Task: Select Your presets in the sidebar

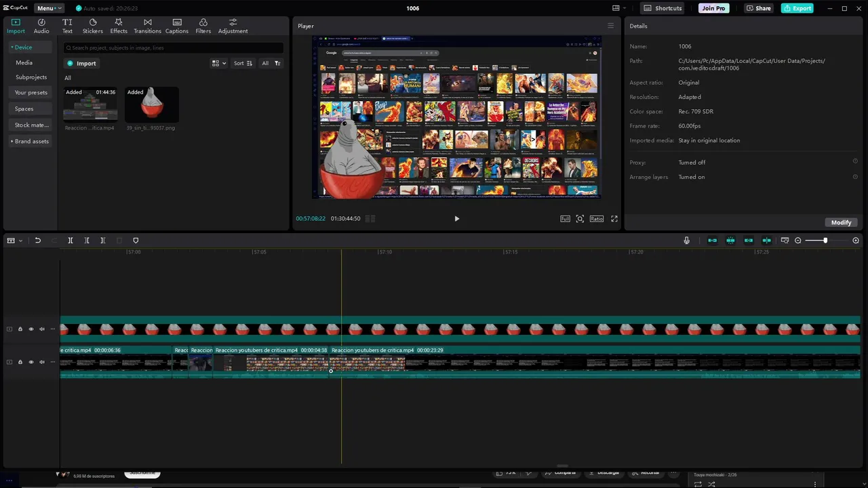Action: 31,92
